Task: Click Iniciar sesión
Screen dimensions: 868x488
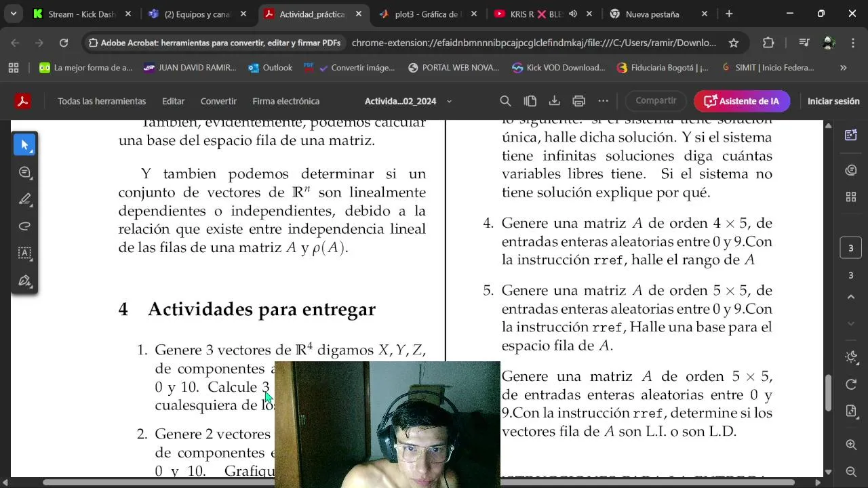Action: tap(833, 101)
